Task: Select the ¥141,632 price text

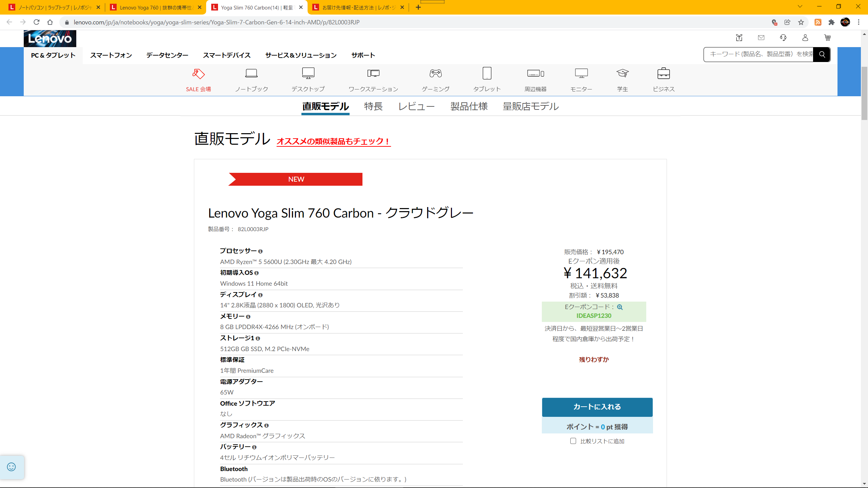Action: pos(595,273)
